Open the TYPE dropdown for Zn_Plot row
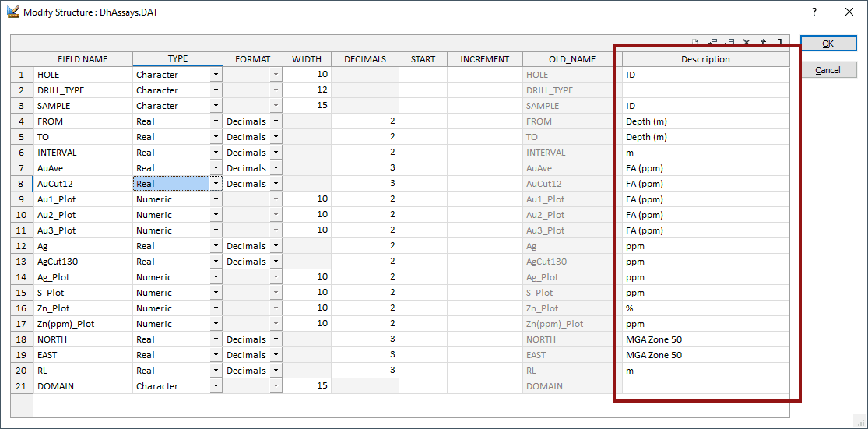The width and height of the screenshot is (868, 429). coord(216,308)
